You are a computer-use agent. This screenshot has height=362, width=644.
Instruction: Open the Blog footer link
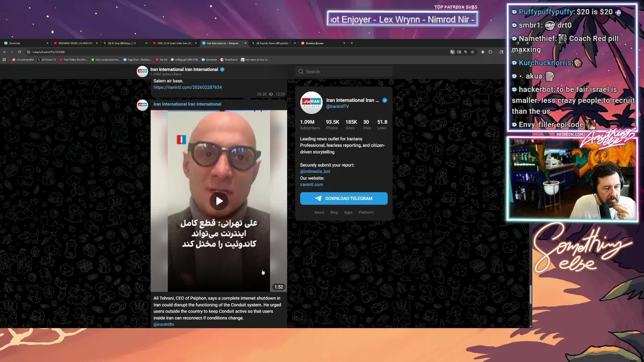pyautogui.click(x=334, y=212)
